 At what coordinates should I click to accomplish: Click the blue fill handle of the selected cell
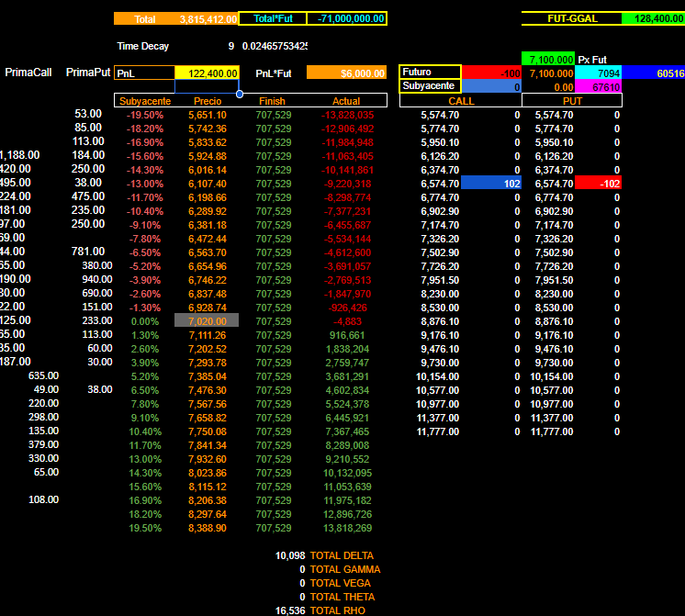[240, 94]
